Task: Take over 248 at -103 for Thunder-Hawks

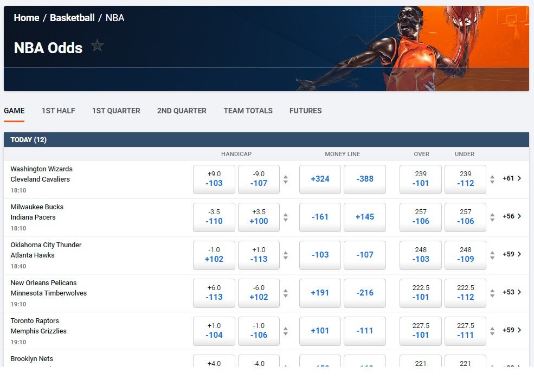Action: 420,255
